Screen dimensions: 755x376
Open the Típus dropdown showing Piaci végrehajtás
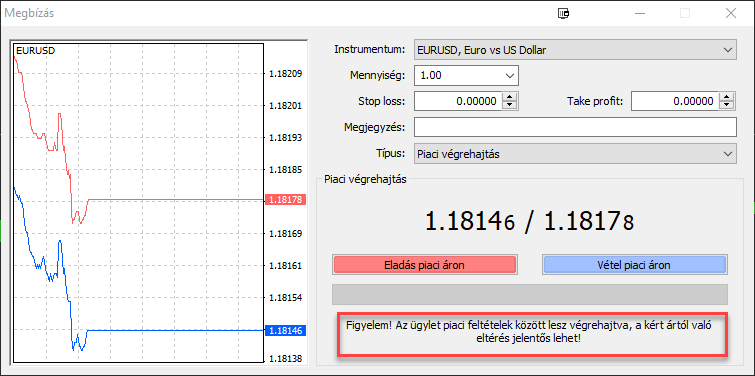pyautogui.click(x=575, y=154)
